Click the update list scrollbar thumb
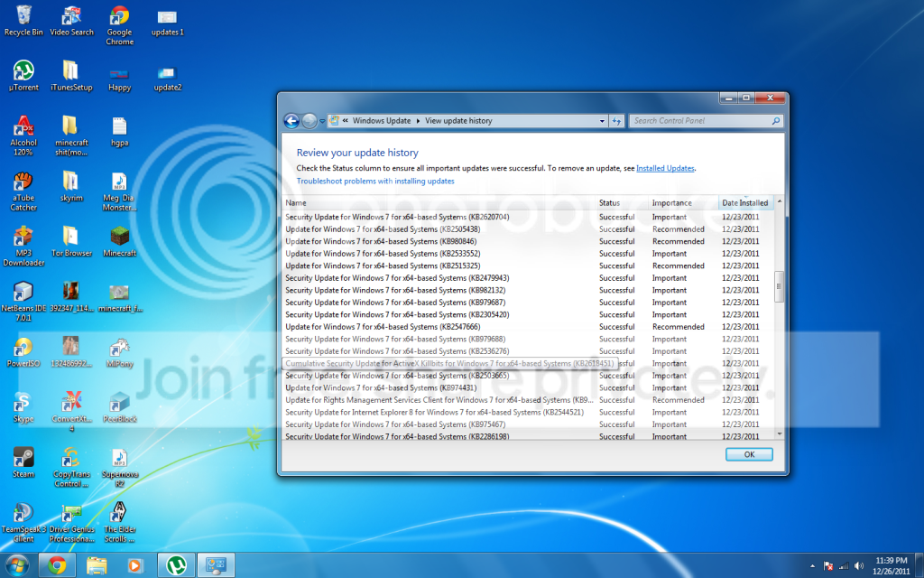The width and height of the screenshot is (924, 578). coord(779,286)
